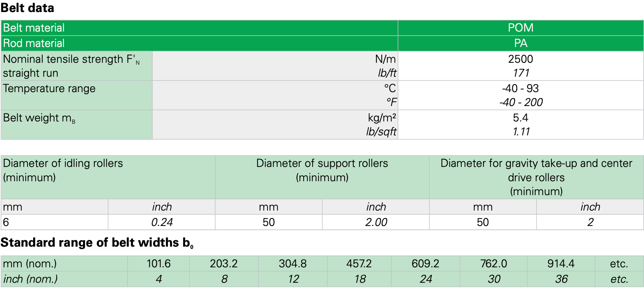Select the 'Belt material' row label

[34, 28]
